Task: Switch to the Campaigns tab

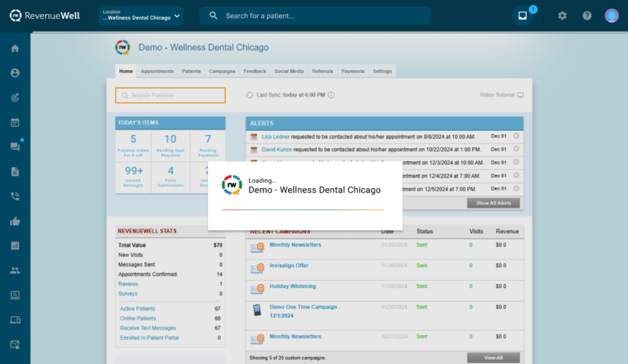Action: (x=222, y=71)
